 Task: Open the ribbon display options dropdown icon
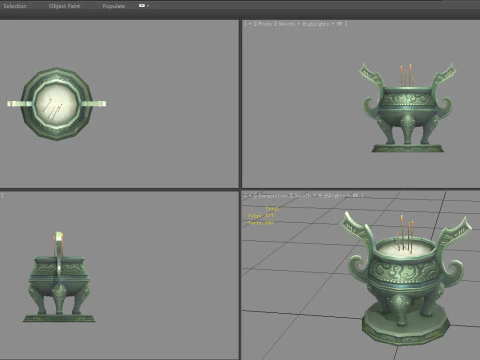144,6
